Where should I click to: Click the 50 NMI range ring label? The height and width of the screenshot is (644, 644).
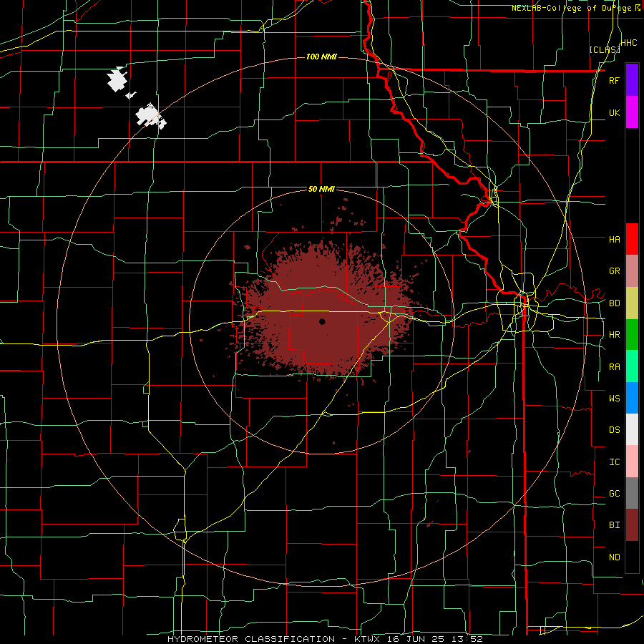(x=321, y=189)
